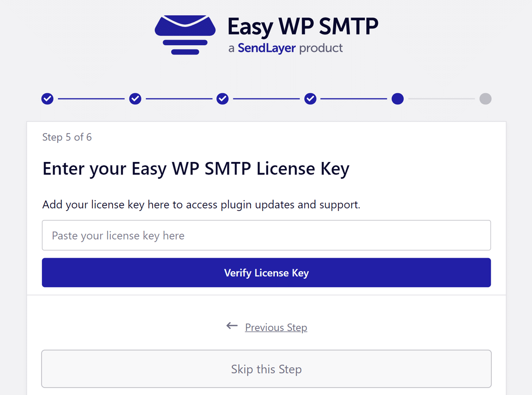Screen dimensions: 532x395
Task: Focus the license key input field
Action: (x=266, y=235)
